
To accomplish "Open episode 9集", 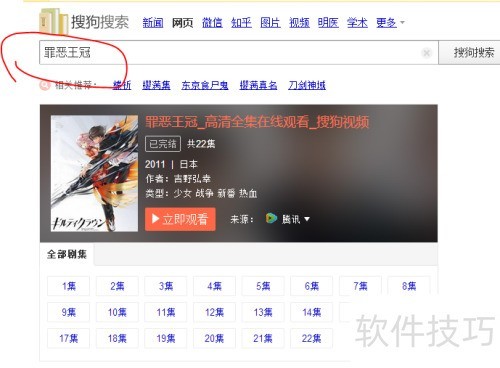I will [68, 312].
